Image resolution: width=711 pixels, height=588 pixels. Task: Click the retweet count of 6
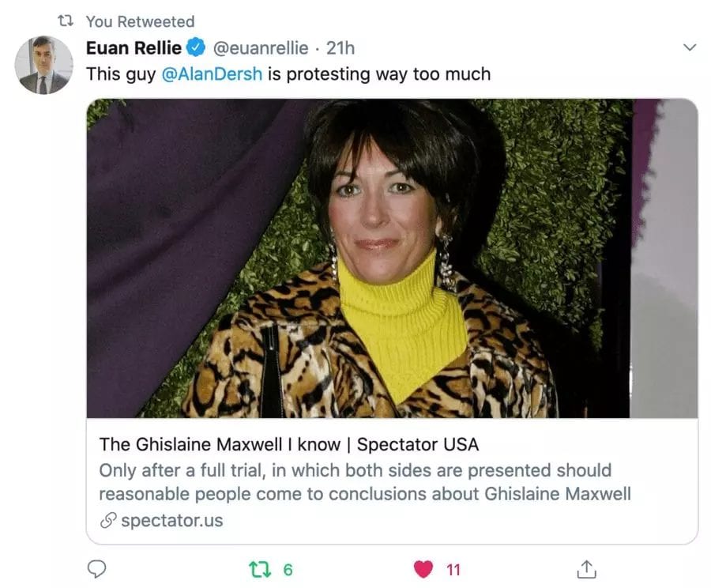coord(288,569)
